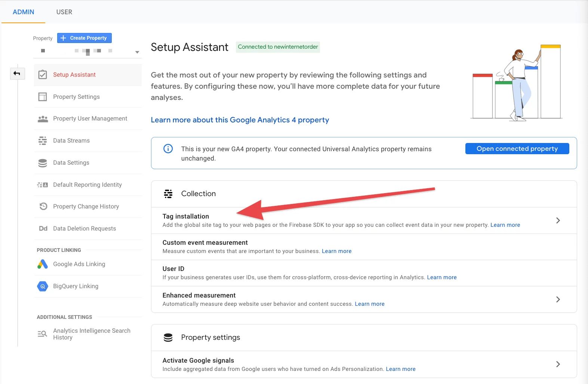Open Setup Assistant in the sidebar
Image resolution: width=588 pixels, height=384 pixels.
coord(88,75)
